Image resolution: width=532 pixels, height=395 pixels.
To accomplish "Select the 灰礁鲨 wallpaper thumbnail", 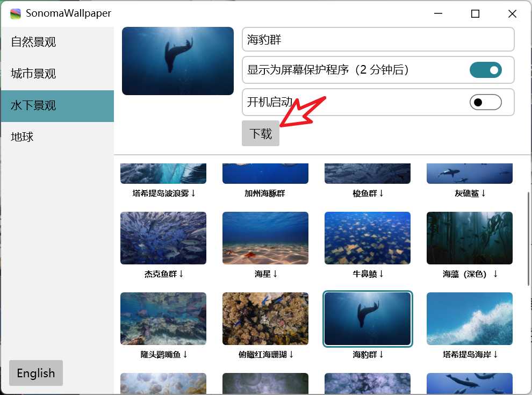I will point(470,174).
